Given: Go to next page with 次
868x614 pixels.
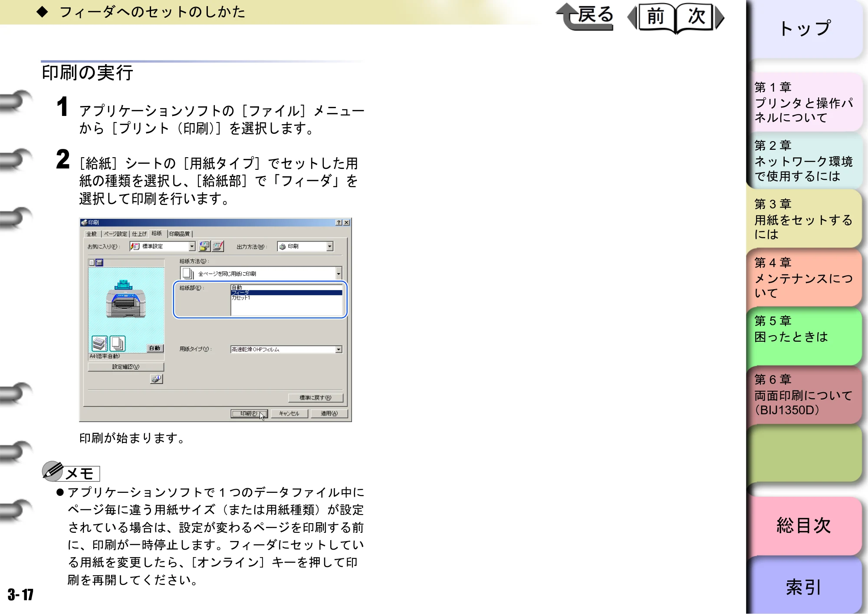Looking at the screenshot, I should click(x=700, y=17).
